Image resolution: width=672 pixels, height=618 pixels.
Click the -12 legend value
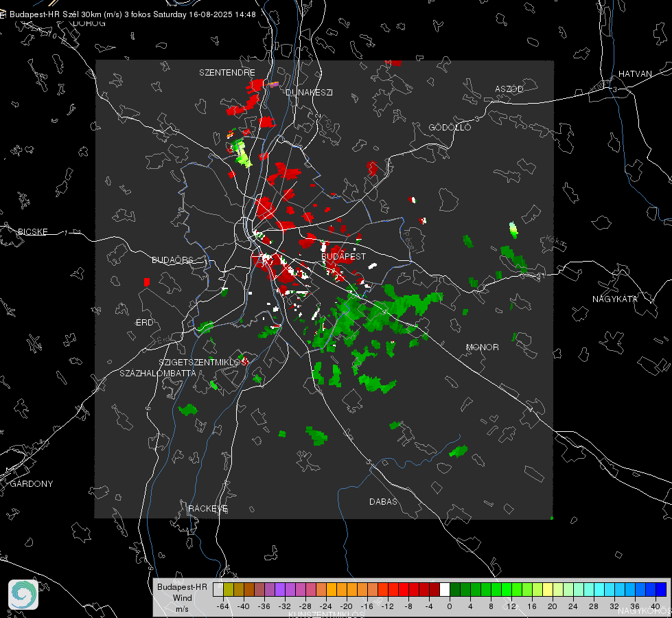(387, 606)
